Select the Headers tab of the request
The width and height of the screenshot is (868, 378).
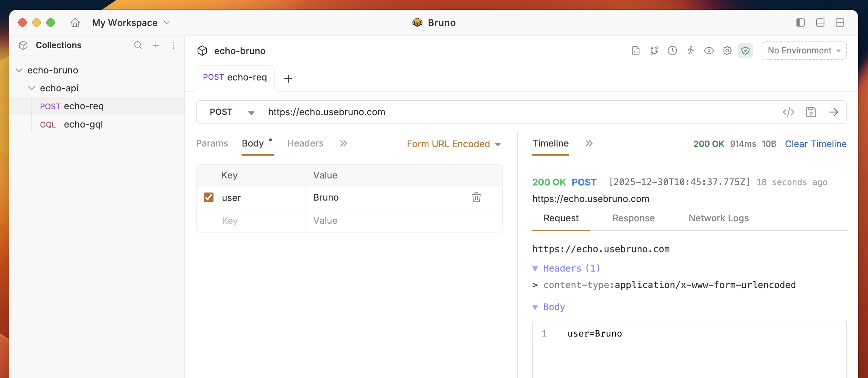[x=305, y=143]
